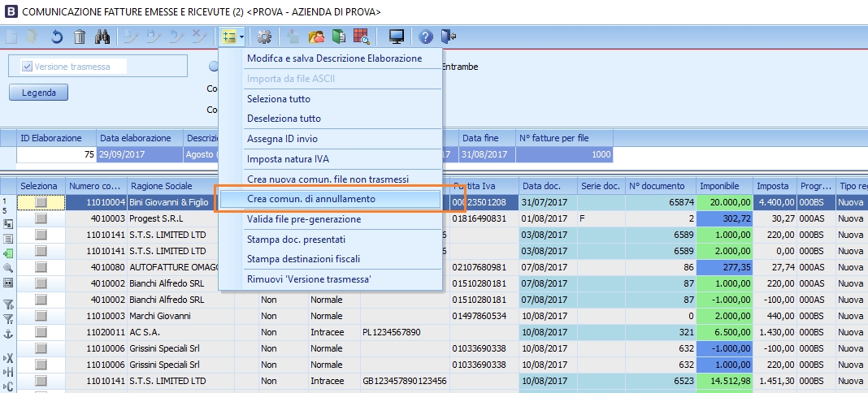Viewport: 868px width, 393px height.
Task: Tick Seleziona for AUTOFATTURE OMAG row
Action: [41, 267]
